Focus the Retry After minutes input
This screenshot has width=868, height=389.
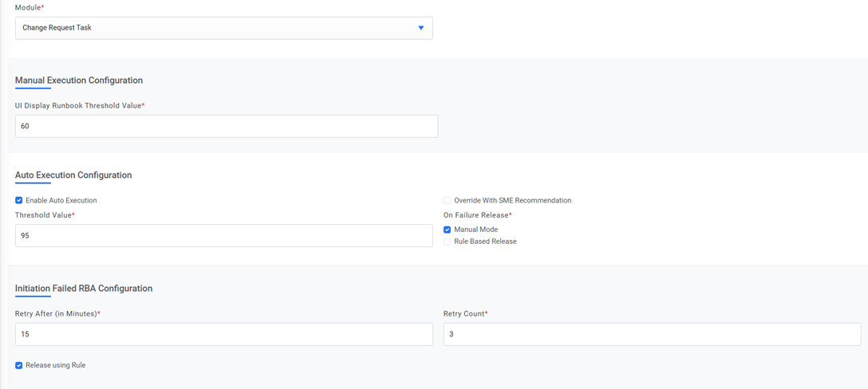point(223,334)
